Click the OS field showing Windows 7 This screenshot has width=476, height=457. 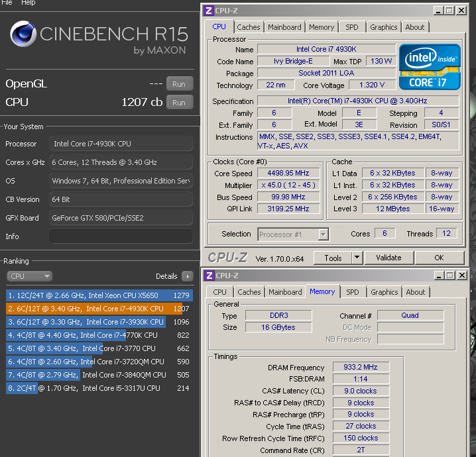121,181
